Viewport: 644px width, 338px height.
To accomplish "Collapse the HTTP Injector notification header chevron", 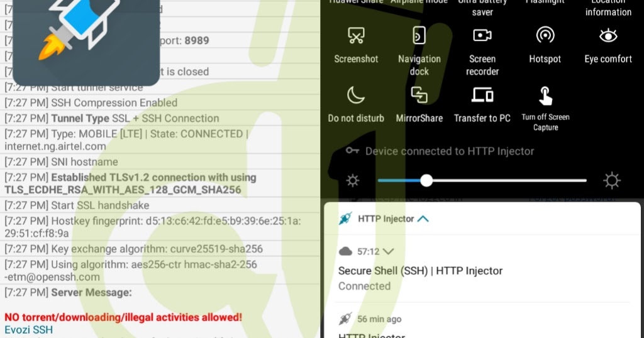I will pos(423,219).
